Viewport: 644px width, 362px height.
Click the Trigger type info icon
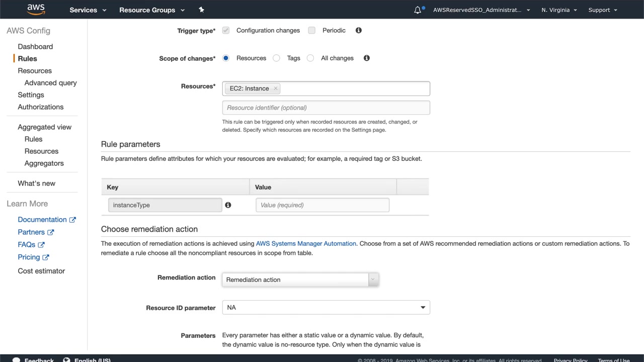[x=359, y=30]
